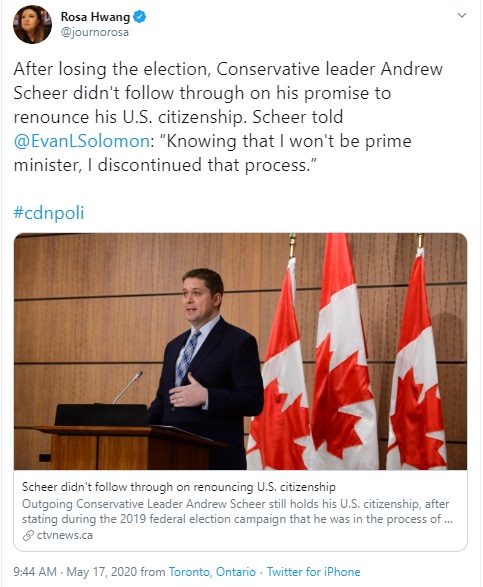Open the #cdnpoli hashtag
This screenshot has width=483, height=587.
(49, 212)
